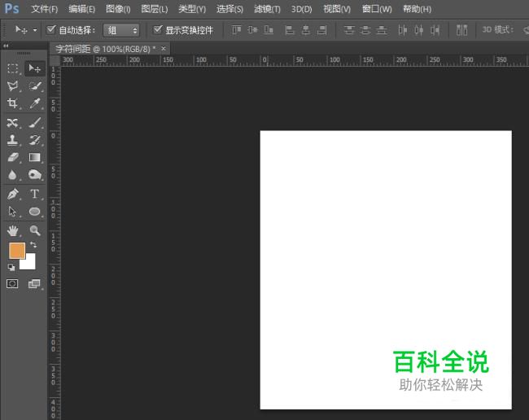Screen dimensions: 529x420
Task: Select the Zoom tool
Action: tap(35, 230)
